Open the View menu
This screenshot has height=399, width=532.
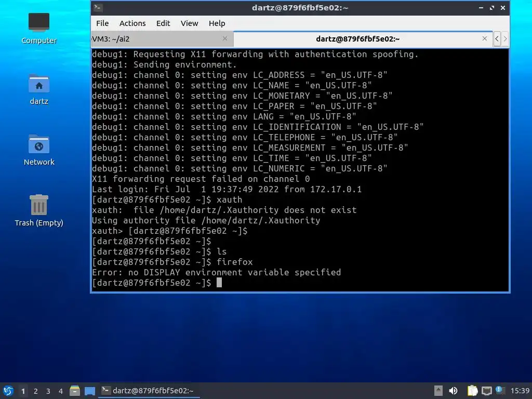189,23
